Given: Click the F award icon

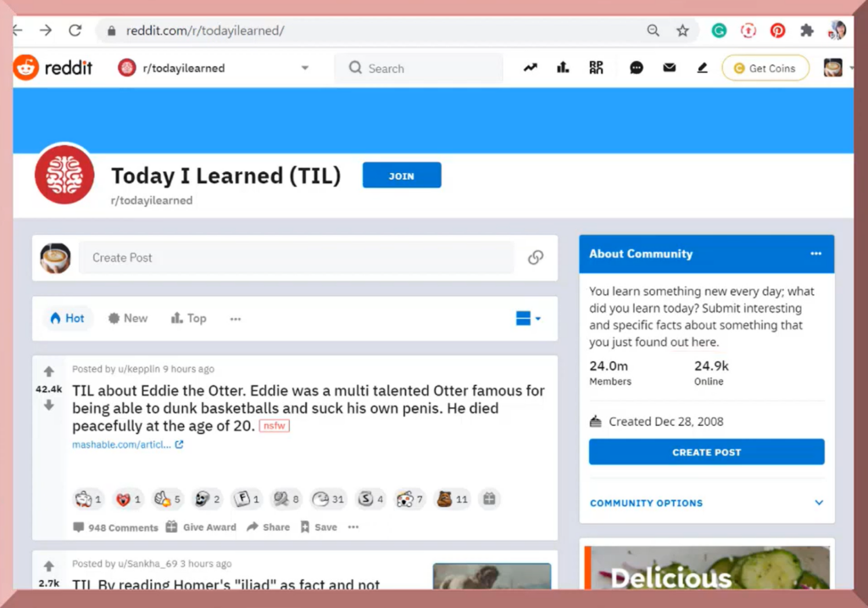Looking at the screenshot, I should (246, 499).
